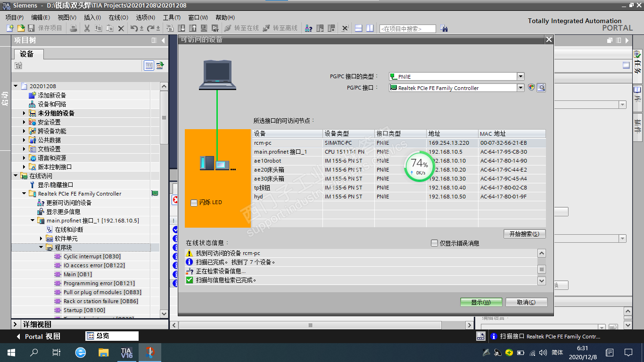Open File Explorer from the taskbar
Viewport: 644px width, 362px height.
click(103, 352)
